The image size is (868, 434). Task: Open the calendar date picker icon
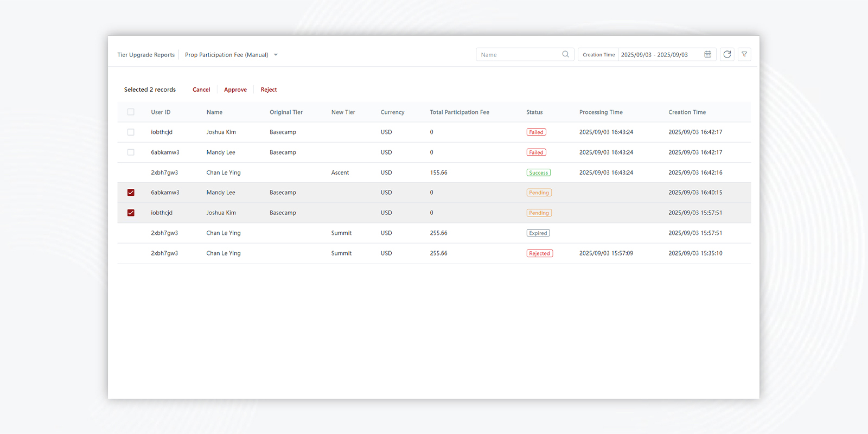tap(707, 54)
